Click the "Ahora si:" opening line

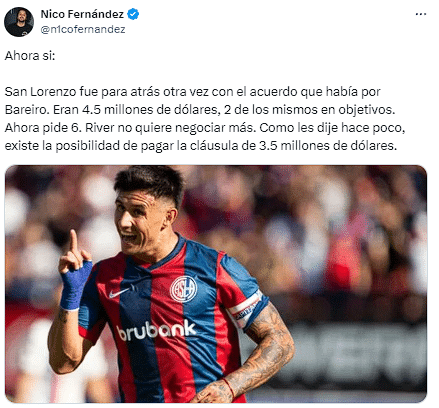[x=30, y=56]
